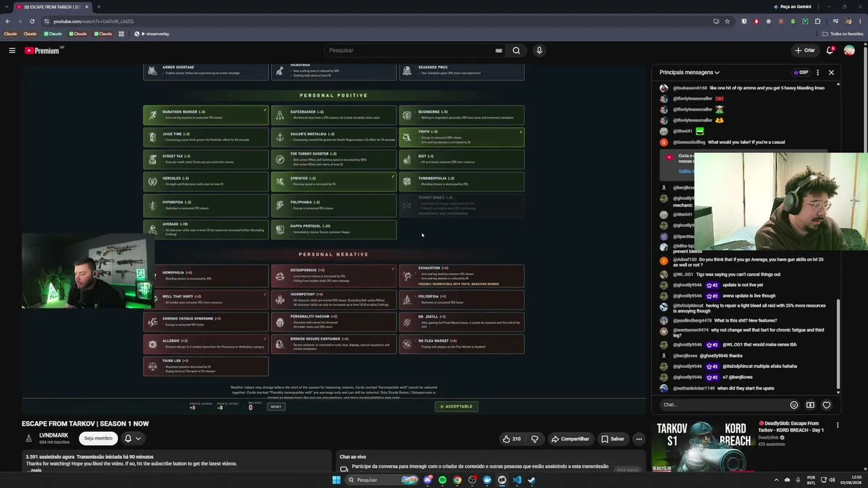
Task: Open options for the DeadlySlob suggested video
Action: coord(837,425)
